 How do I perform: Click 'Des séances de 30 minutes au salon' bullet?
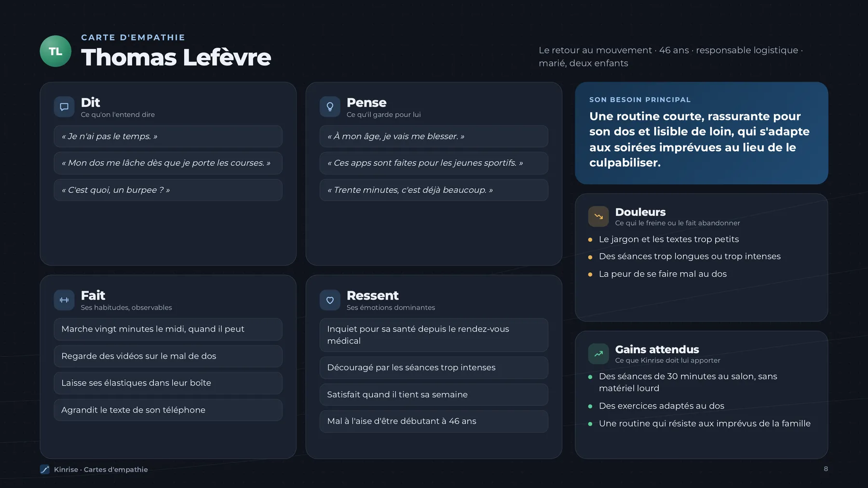coord(688,382)
